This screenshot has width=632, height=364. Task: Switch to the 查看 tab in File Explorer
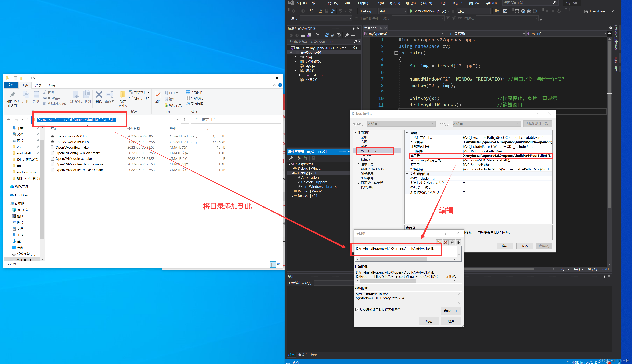(52, 85)
